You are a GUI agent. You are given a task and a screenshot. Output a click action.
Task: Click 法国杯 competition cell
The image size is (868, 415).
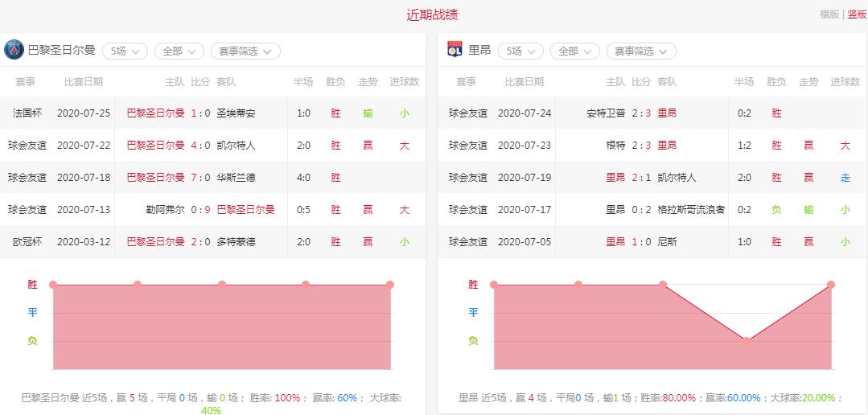(x=27, y=113)
